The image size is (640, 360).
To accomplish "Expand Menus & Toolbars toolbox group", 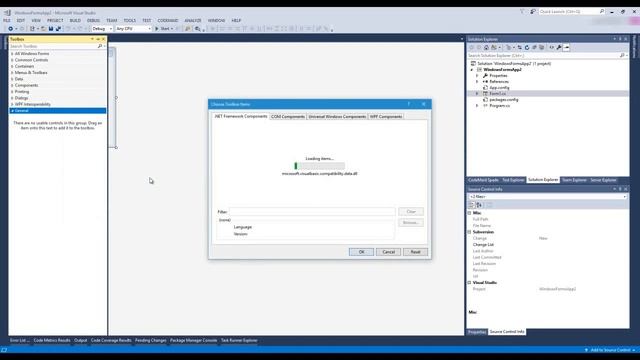I will tap(12, 73).
